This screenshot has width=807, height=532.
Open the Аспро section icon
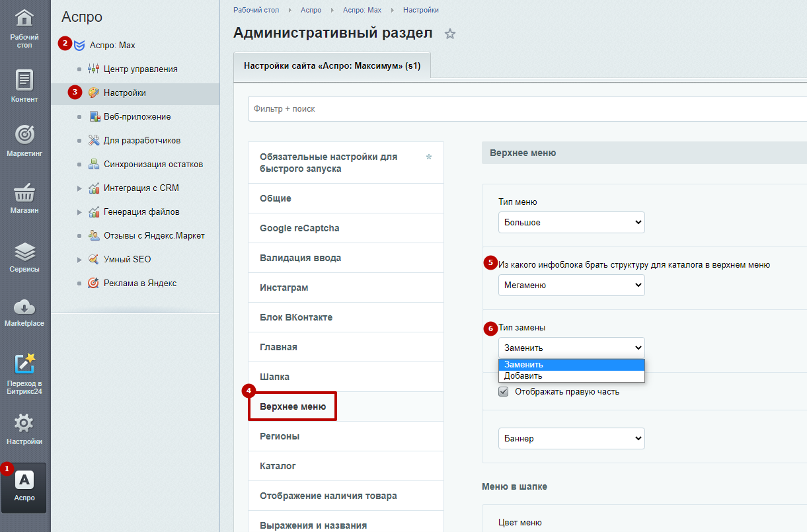(24, 481)
